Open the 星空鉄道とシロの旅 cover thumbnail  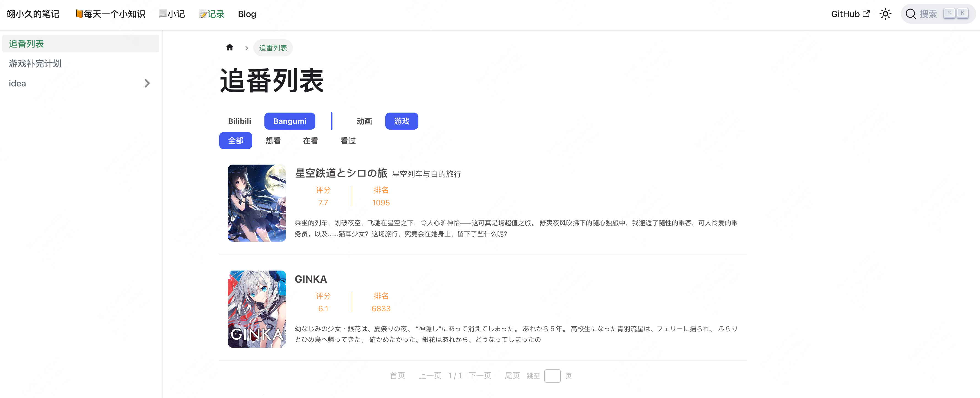[x=257, y=203]
